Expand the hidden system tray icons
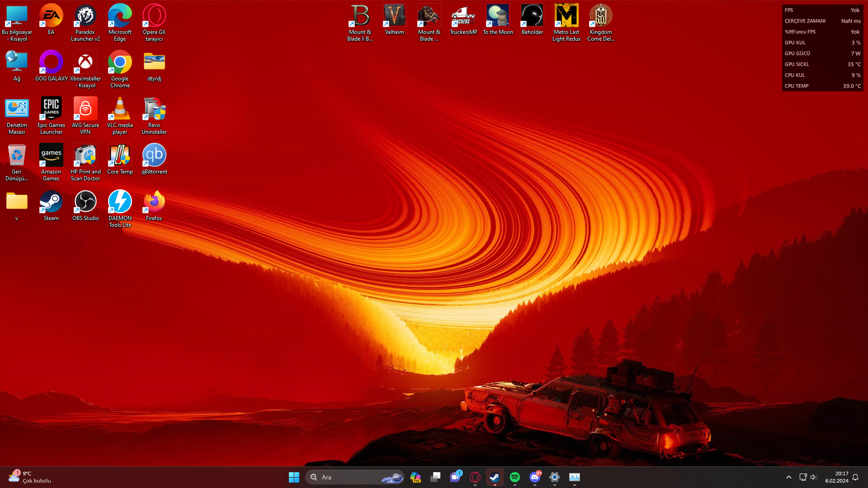Screen dimensions: 868x488 point(788,477)
